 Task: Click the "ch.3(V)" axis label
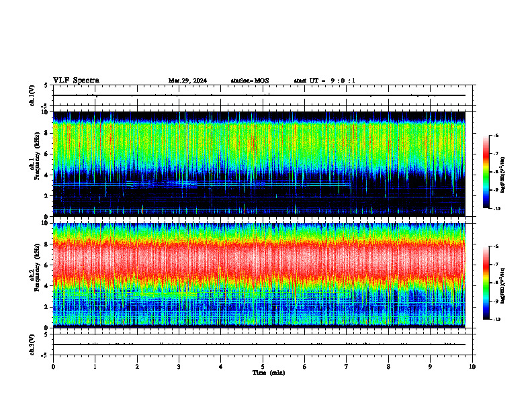click(32, 345)
